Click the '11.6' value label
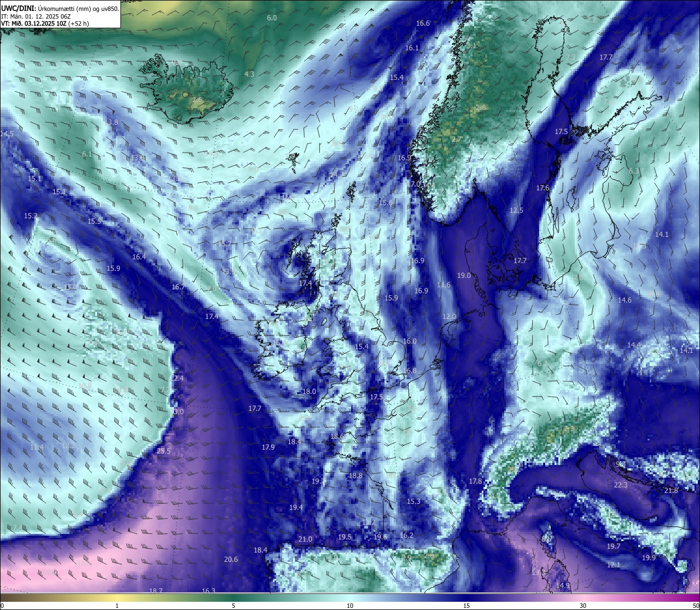The height and width of the screenshot is (610, 700). (x=444, y=285)
